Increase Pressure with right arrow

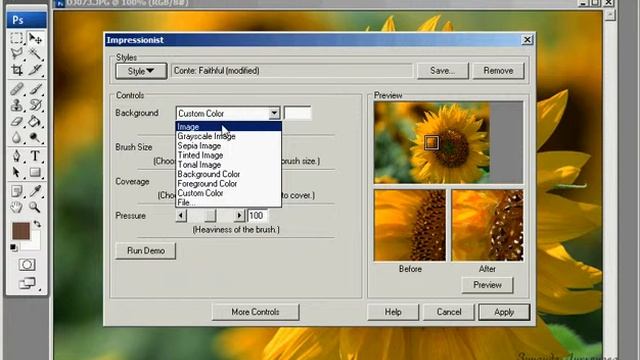coord(239,215)
